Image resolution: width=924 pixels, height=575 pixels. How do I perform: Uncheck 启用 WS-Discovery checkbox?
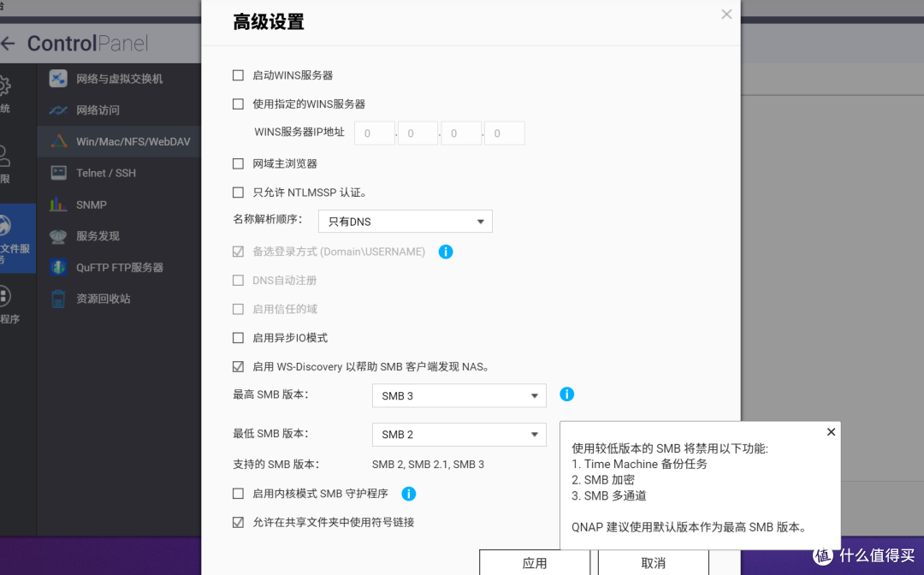click(238, 367)
